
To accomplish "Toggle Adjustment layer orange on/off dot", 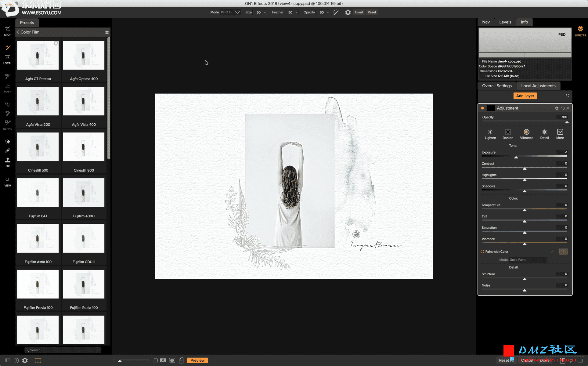I will click(x=482, y=108).
